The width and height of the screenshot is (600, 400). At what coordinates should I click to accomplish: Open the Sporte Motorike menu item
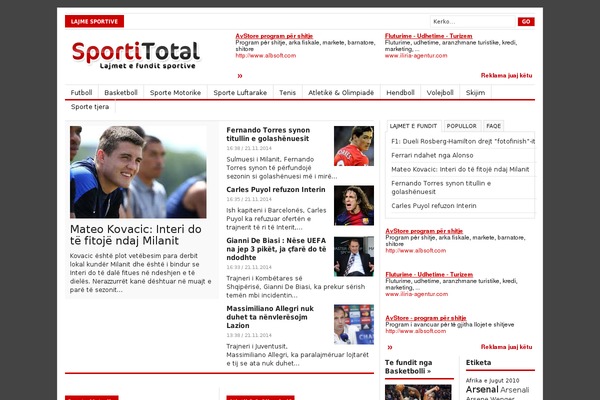(175, 93)
